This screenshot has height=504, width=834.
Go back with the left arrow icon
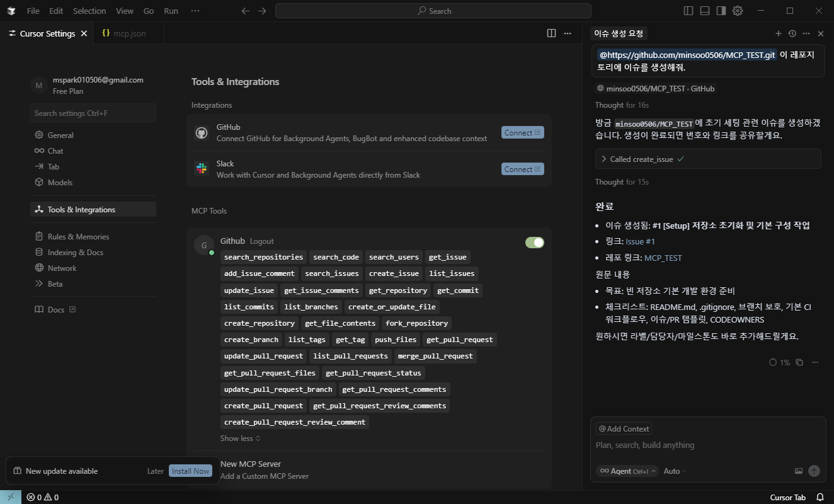[x=246, y=11]
